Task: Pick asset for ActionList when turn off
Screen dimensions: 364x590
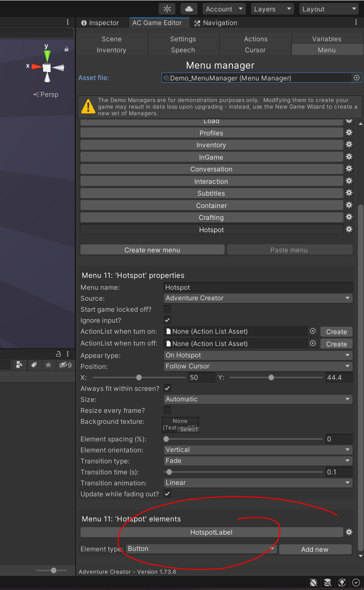Action: pos(313,343)
